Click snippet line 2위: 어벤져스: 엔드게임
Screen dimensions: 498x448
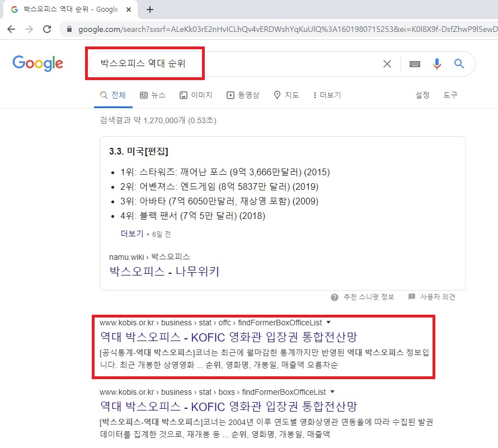point(219,186)
